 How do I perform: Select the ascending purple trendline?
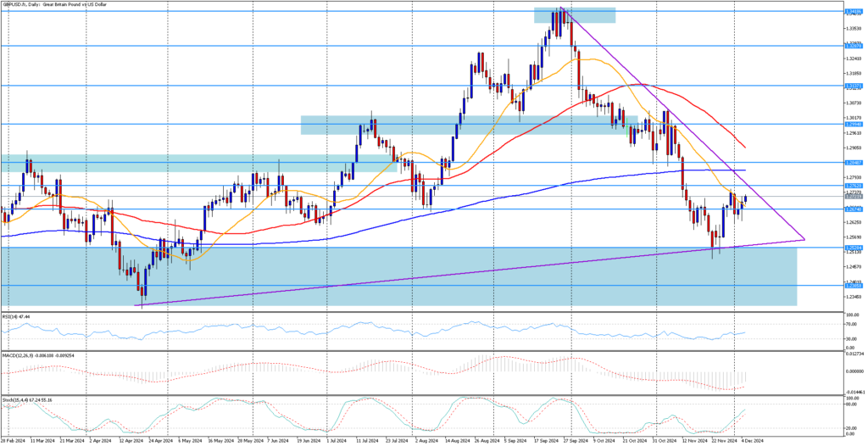424,276
